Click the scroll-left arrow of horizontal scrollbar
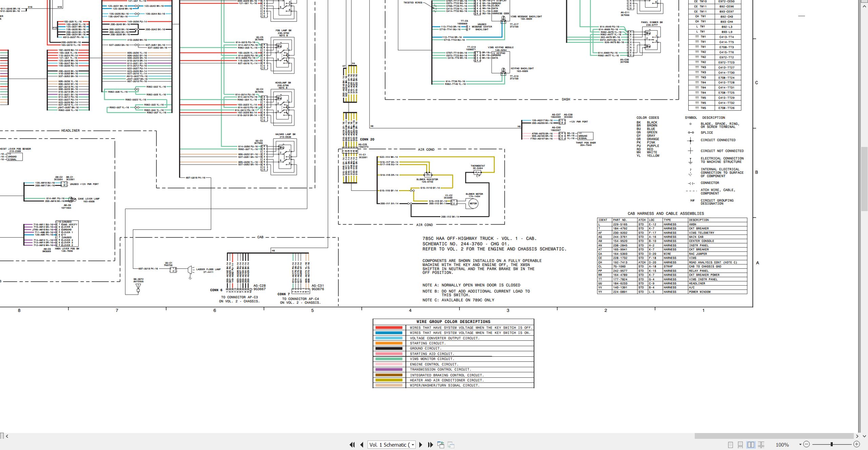This screenshot has height=450, width=868. [7, 436]
